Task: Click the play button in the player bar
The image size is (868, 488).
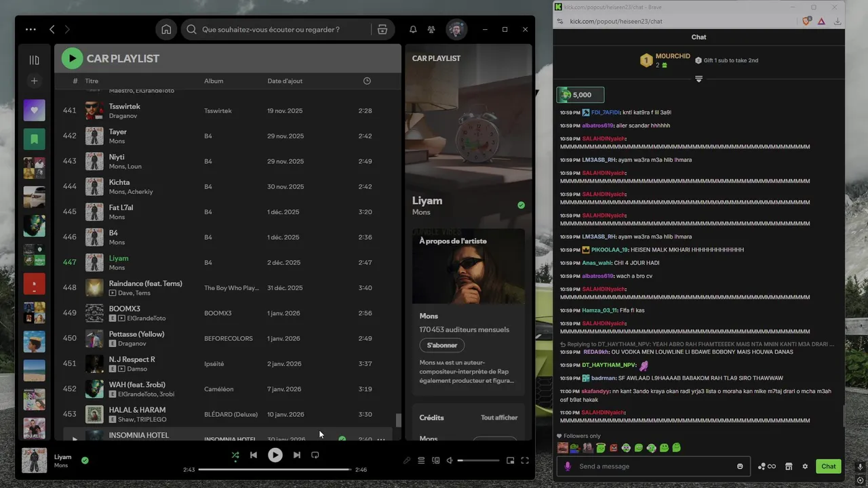Action: [275, 455]
